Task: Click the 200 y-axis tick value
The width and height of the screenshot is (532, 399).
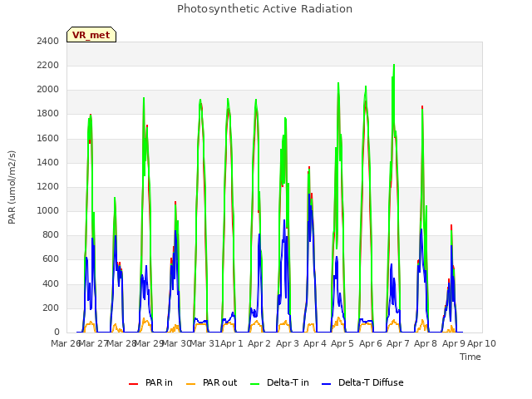Action: (51, 308)
